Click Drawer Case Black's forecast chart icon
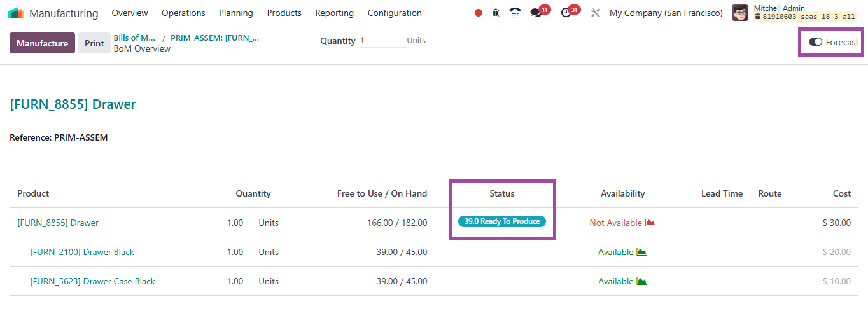 pyautogui.click(x=641, y=281)
